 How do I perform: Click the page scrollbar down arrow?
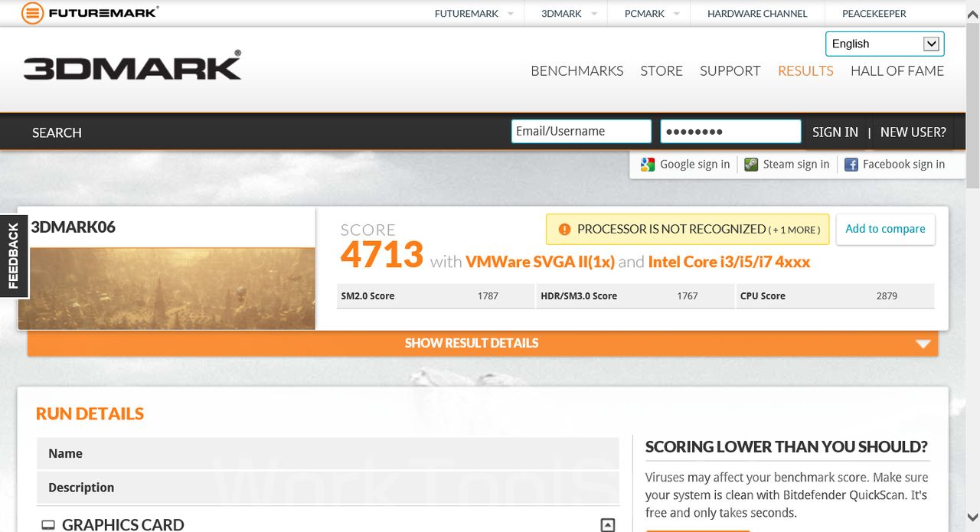coord(972,518)
